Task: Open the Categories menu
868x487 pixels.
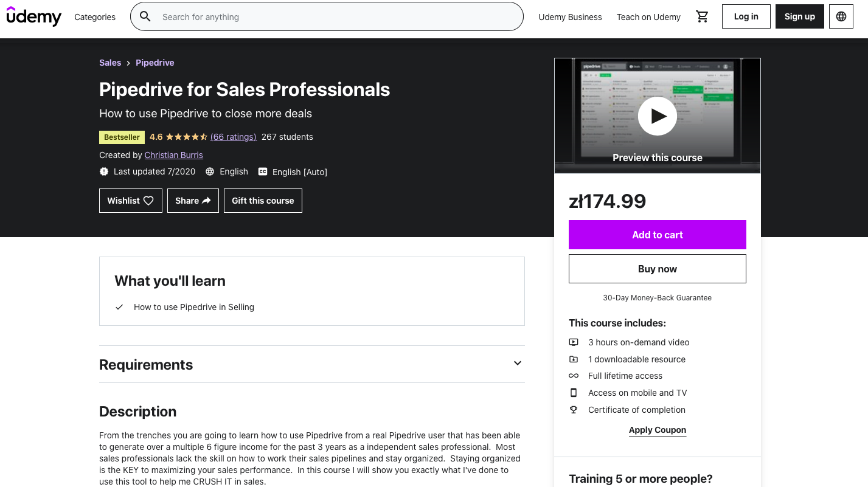Action: pos(95,17)
